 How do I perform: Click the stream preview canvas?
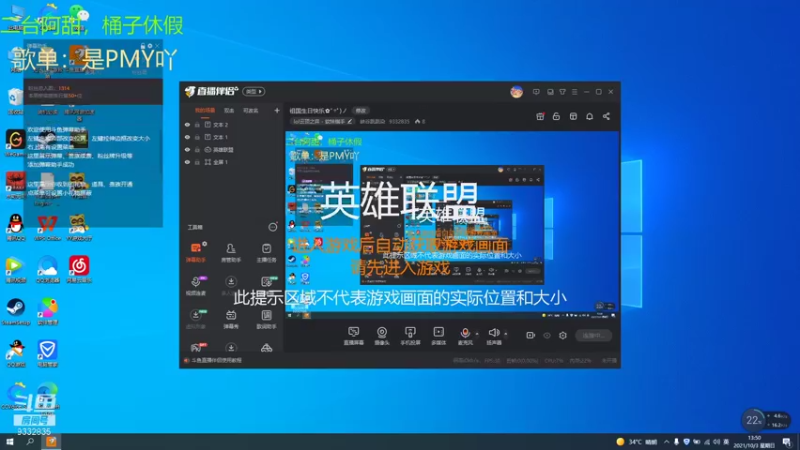452,226
